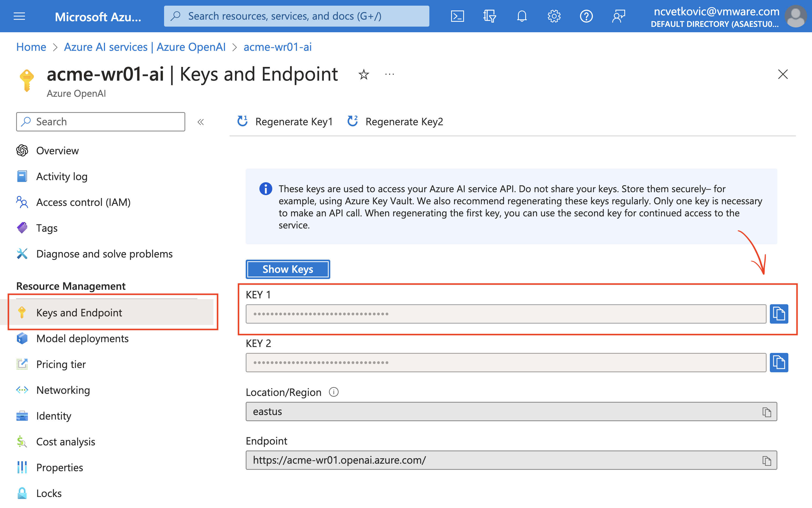Click Regenerate Key2
The height and width of the screenshot is (508, 812).
395,121
